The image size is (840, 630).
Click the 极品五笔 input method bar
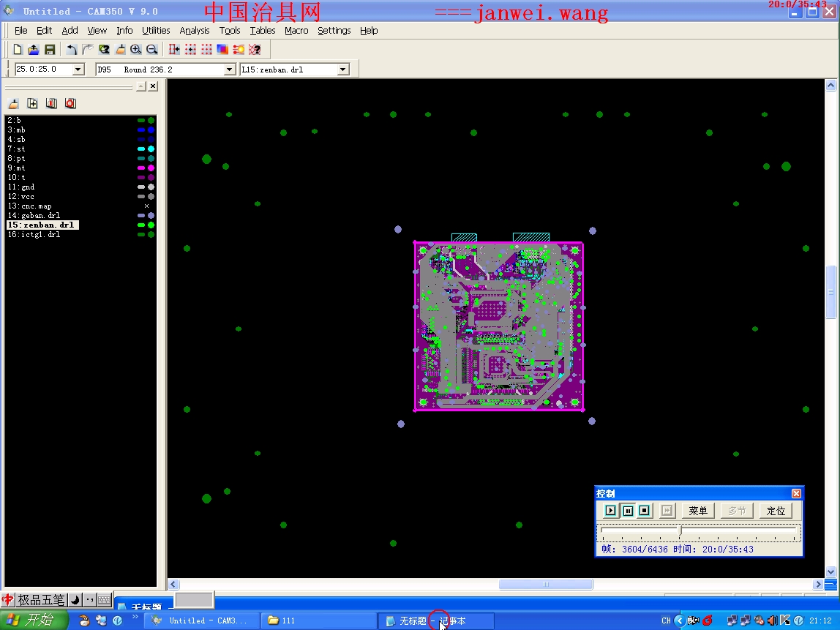point(41,599)
